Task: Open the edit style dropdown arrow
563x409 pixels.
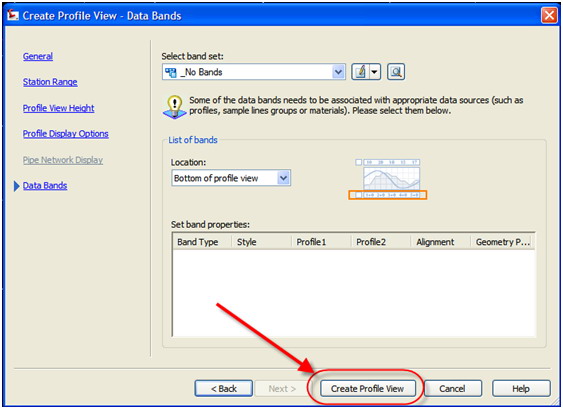Action: click(375, 72)
